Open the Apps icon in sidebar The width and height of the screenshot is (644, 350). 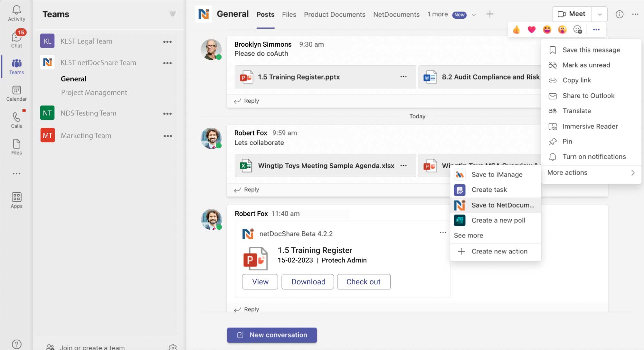tap(16, 200)
